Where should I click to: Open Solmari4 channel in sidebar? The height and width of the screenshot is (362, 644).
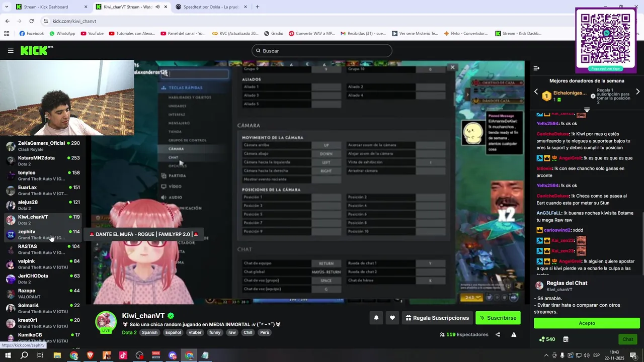point(43,308)
